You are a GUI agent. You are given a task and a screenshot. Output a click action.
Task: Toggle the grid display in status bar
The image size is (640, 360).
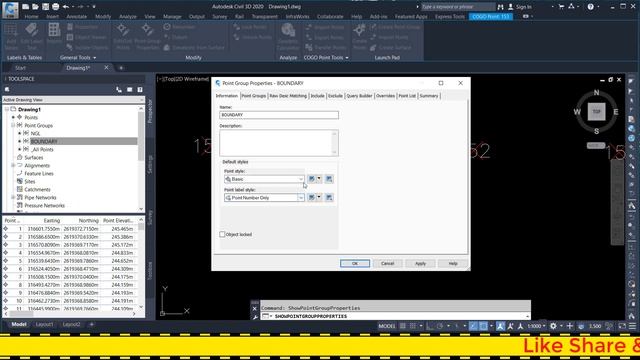[403, 326]
